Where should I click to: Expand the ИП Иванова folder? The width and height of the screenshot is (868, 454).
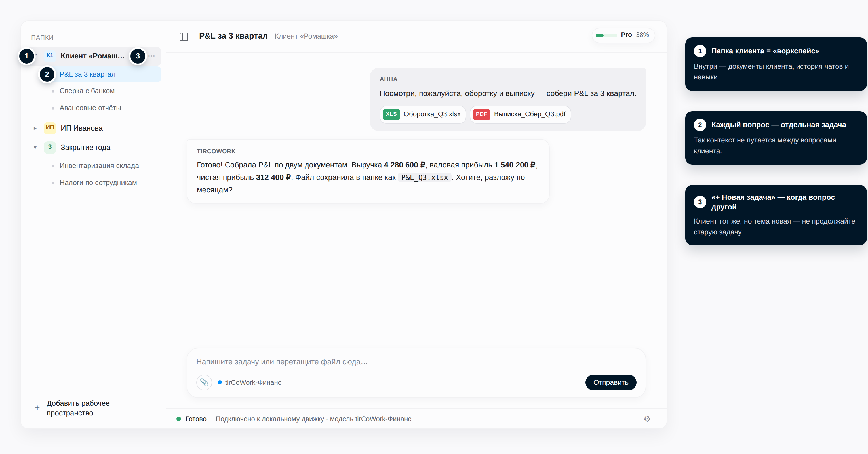[35, 128]
